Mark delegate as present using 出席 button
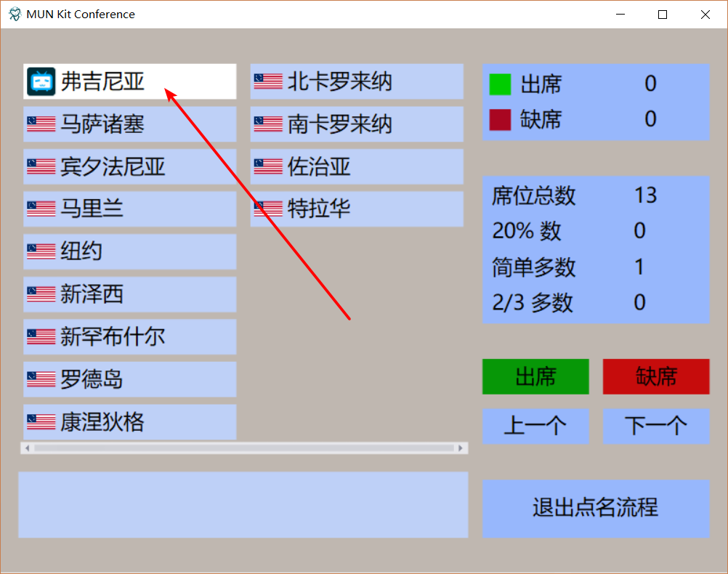 coord(535,376)
